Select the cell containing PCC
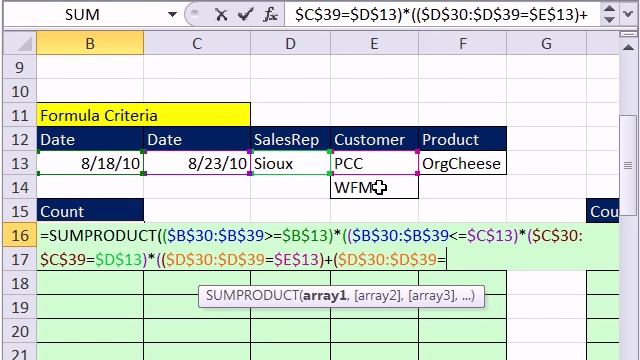640x360 pixels. 374,163
